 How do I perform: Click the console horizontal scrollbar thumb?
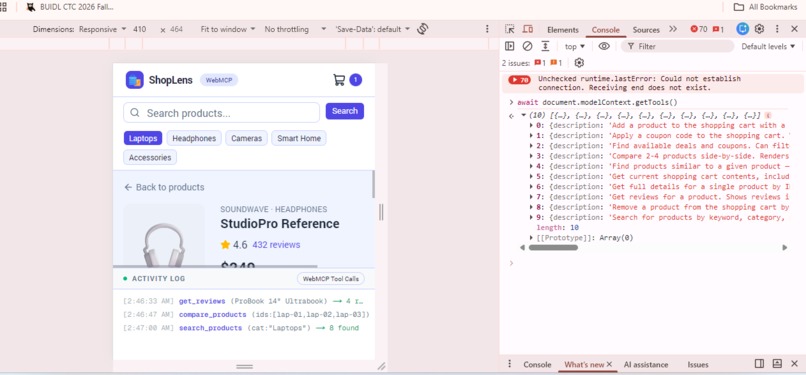pos(553,248)
